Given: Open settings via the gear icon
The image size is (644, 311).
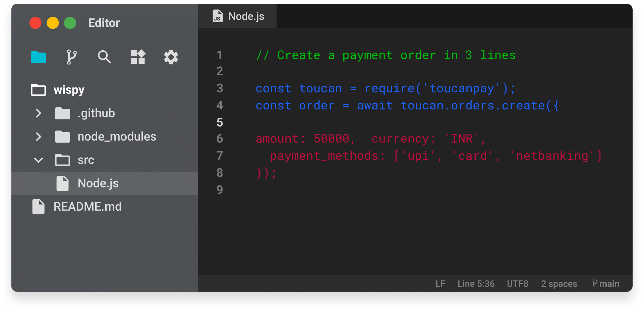Looking at the screenshot, I should 171,57.
